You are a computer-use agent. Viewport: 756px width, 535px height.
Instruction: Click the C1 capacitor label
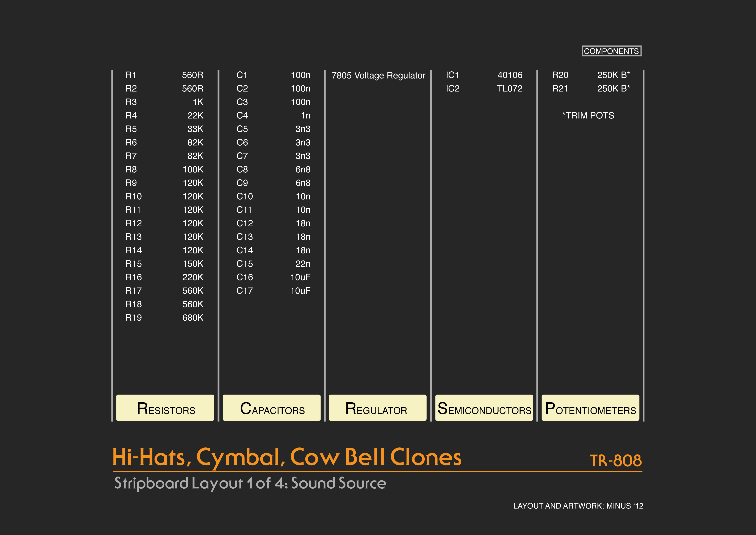pyautogui.click(x=242, y=75)
